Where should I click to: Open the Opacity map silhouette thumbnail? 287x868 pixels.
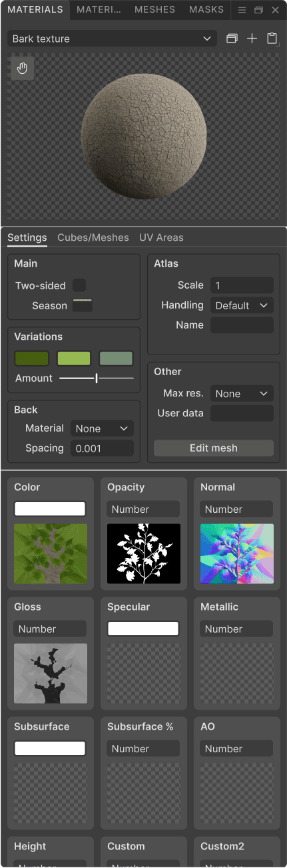(144, 553)
